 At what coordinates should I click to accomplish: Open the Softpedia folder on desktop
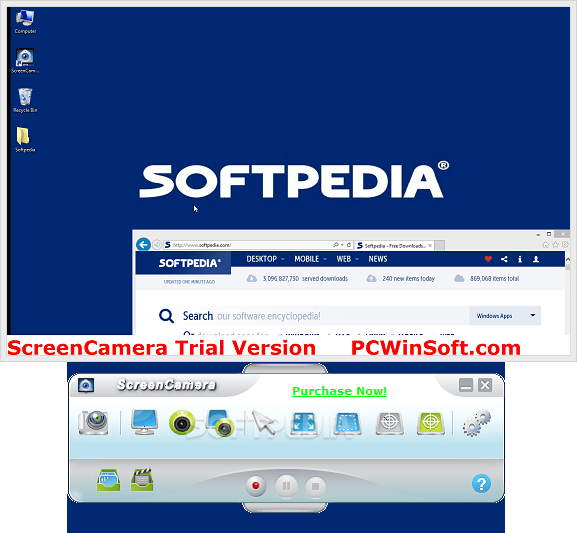tap(25, 140)
